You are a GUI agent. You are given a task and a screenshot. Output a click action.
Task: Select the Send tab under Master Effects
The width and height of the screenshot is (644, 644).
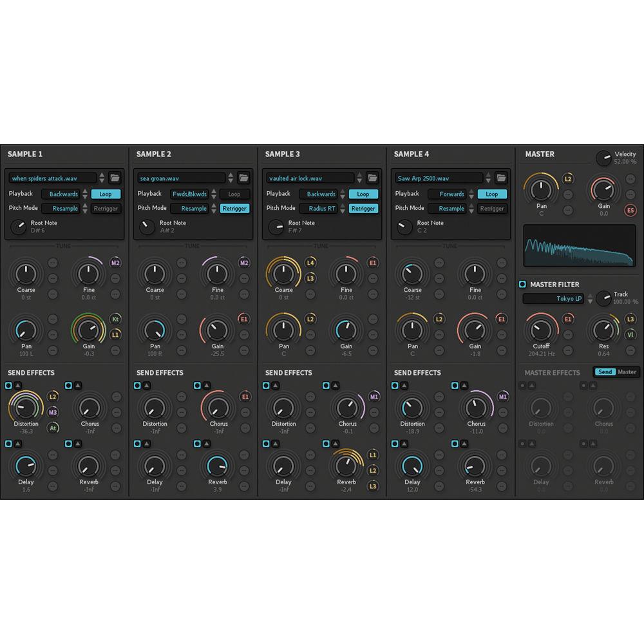click(605, 372)
